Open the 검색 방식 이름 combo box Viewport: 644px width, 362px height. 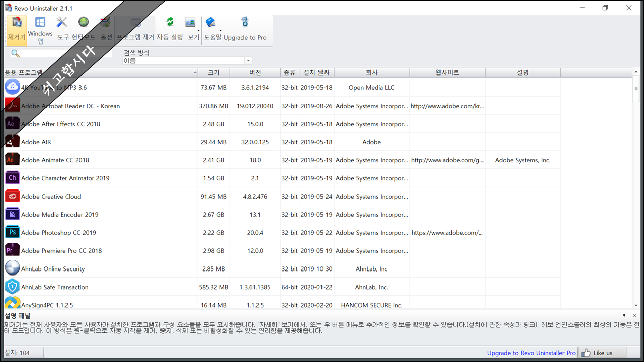pyautogui.click(x=187, y=61)
